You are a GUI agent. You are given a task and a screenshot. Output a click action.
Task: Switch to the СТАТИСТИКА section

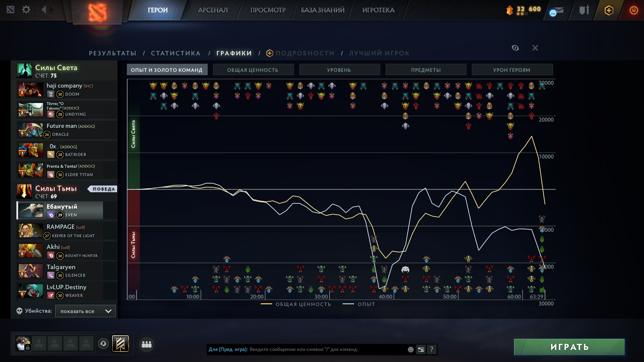tap(176, 53)
